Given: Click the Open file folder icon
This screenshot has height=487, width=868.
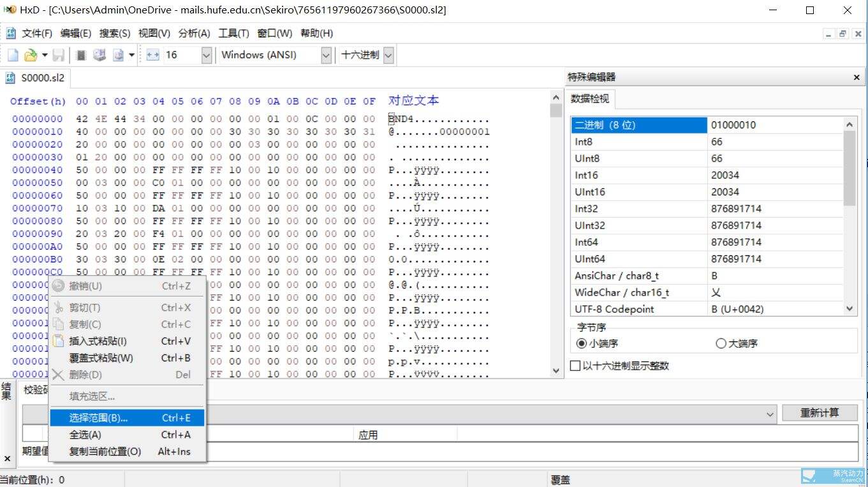Looking at the screenshot, I should click(30, 56).
